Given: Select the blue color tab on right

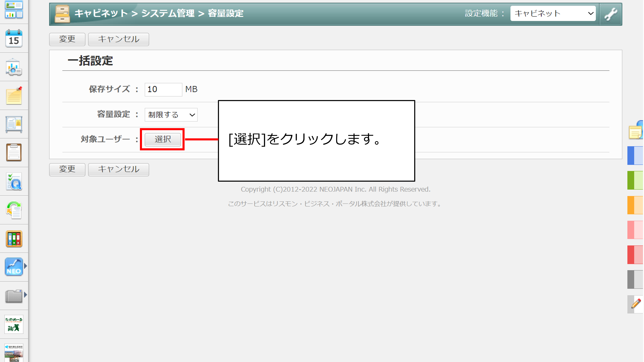Looking at the screenshot, I should [x=635, y=156].
